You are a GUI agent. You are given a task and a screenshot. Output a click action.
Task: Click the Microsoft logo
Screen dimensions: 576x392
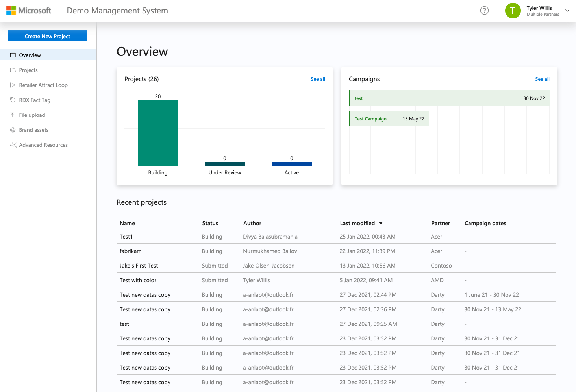pyautogui.click(x=29, y=11)
